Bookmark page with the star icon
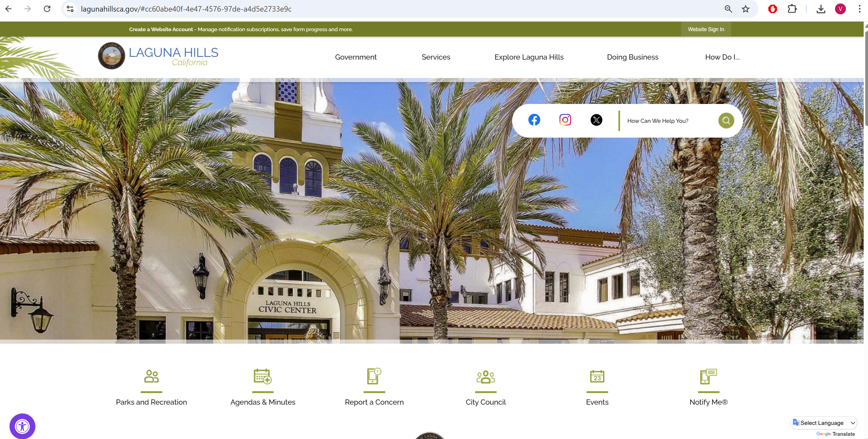The width and height of the screenshot is (868, 439). tap(745, 9)
